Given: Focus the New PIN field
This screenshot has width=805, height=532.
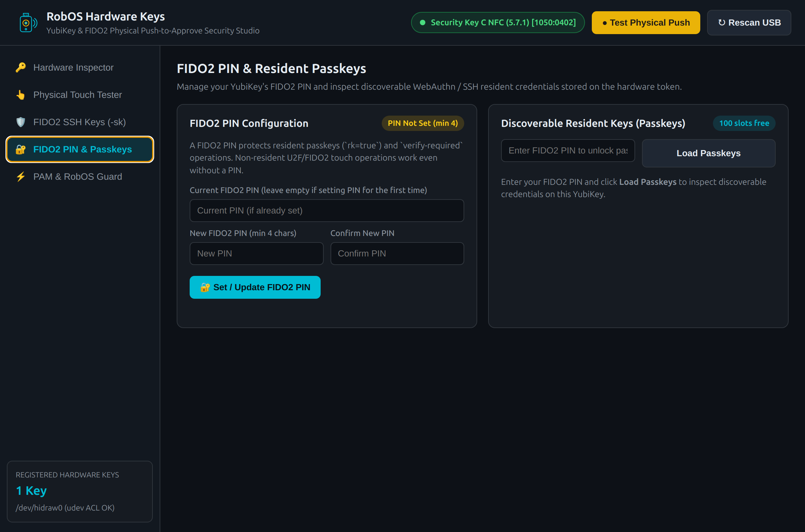Looking at the screenshot, I should pyautogui.click(x=257, y=253).
